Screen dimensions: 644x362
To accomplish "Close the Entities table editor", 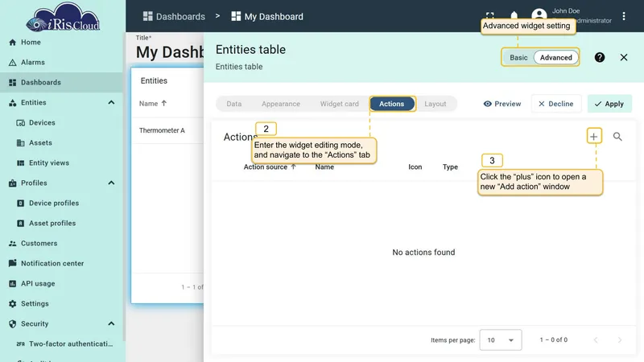I will coord(623,57).
